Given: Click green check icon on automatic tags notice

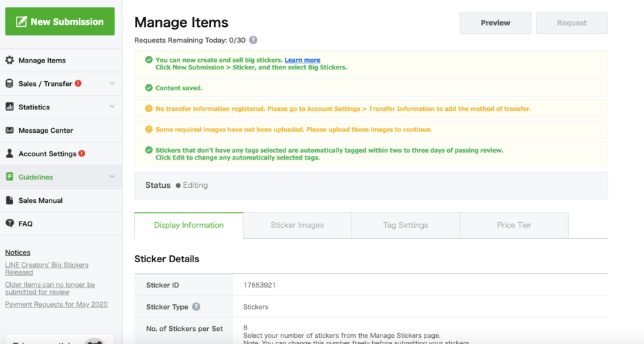Looking at the screenshot, I should pyautogui.click(x=149, y=150).
